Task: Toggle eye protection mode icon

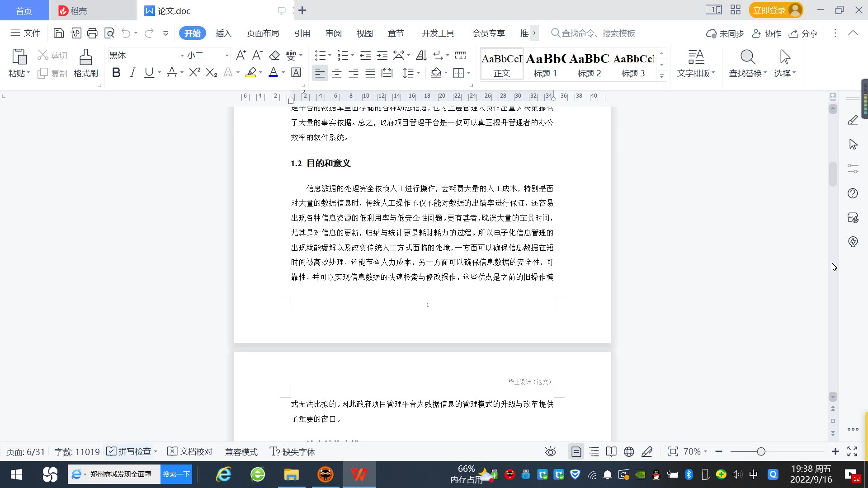Action: tap(550, 451)
